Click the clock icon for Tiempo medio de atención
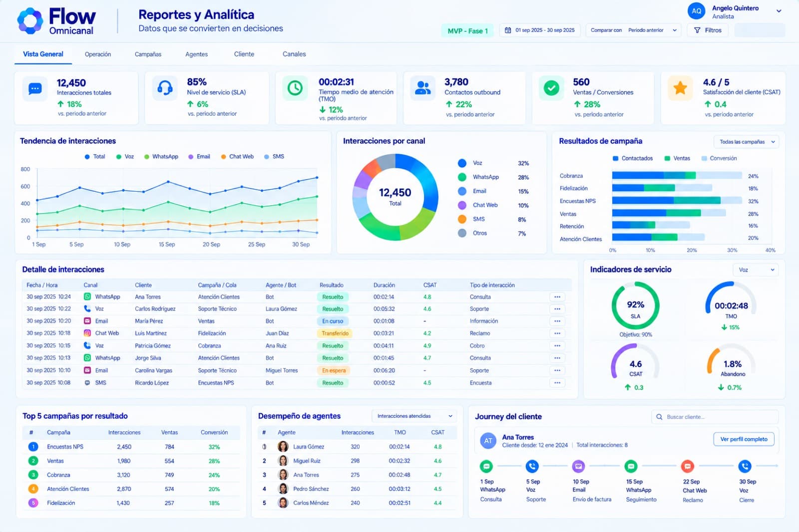The height and width of the screenshot is (532, 799). click(x=295, y=88)
